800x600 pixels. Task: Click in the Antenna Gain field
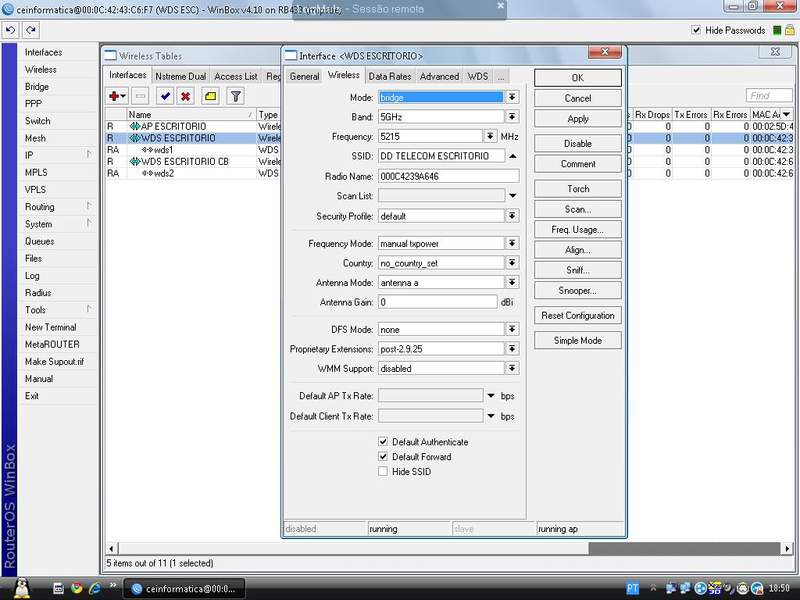[437, 302]
